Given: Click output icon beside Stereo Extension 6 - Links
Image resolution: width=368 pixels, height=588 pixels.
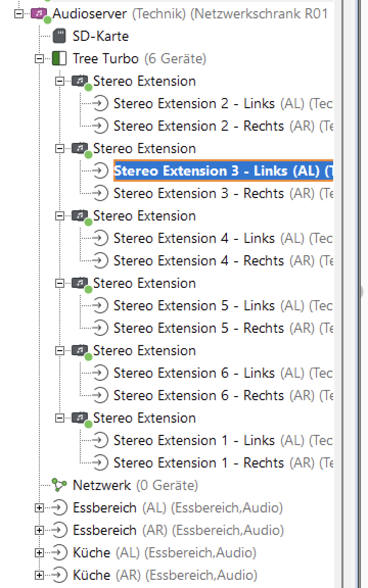Looking at the screenshot, I should click(101, 373).
